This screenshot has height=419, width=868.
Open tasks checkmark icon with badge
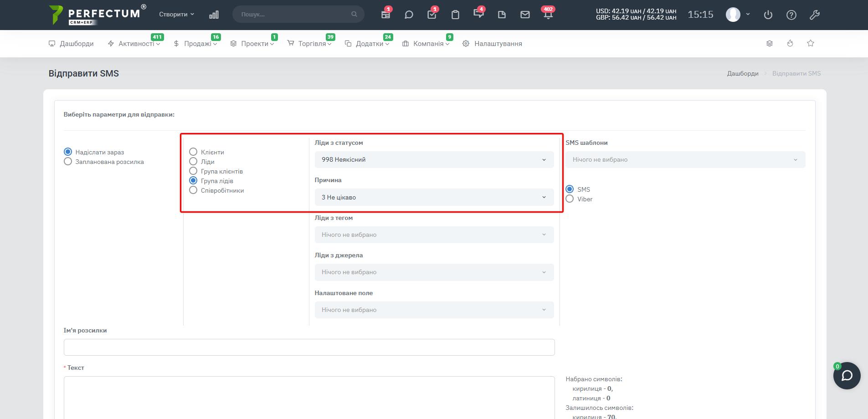click(x=431, y=15)
